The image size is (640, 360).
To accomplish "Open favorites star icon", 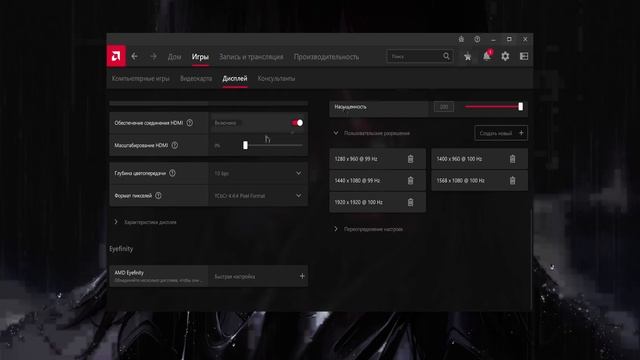I will pyautogui.click(x=467, y=56).
